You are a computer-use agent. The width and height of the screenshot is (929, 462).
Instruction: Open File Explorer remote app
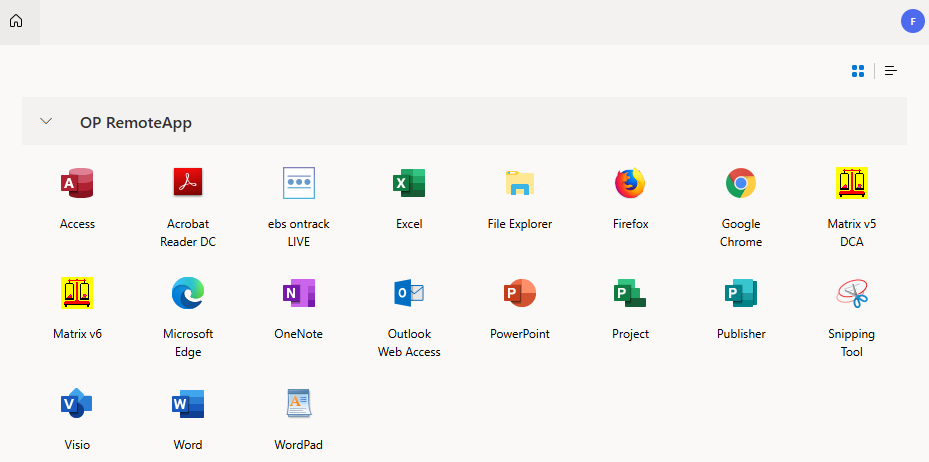tap(520, 183)
